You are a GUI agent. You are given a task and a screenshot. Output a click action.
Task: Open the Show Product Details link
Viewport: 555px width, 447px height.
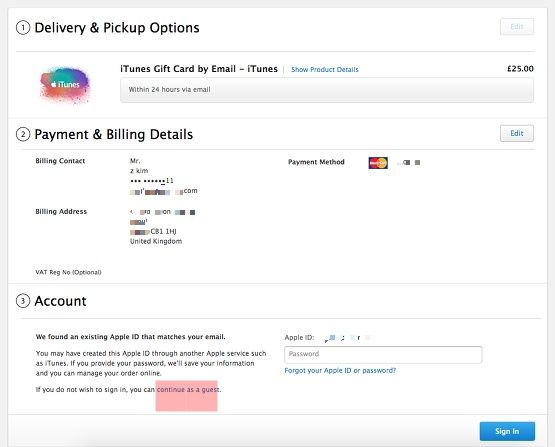coord(325,69)
